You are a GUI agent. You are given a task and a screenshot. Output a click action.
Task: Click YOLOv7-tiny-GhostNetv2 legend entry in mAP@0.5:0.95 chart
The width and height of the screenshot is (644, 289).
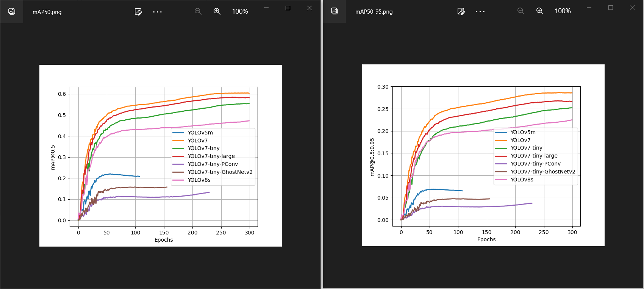point(535,172)
